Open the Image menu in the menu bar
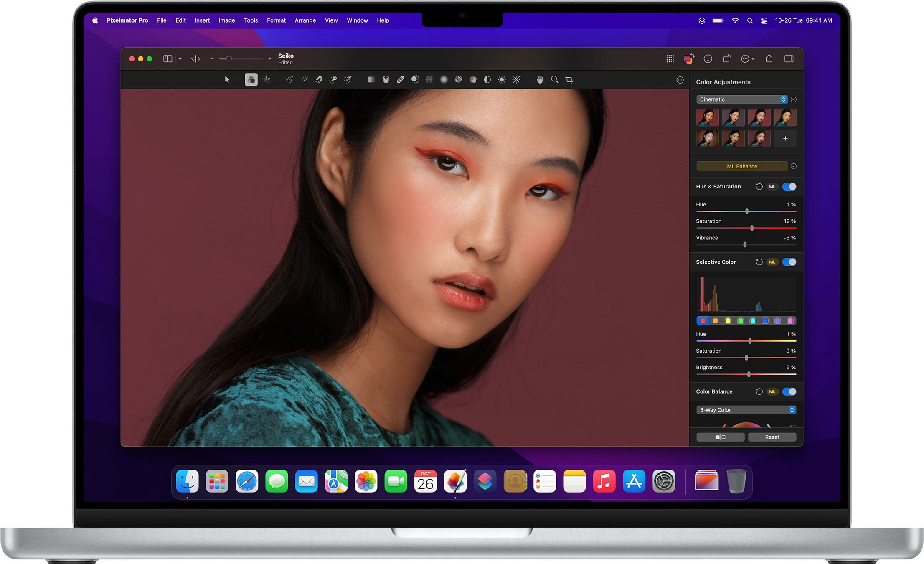This screenshot has width=924, height=564. (226, 20)
